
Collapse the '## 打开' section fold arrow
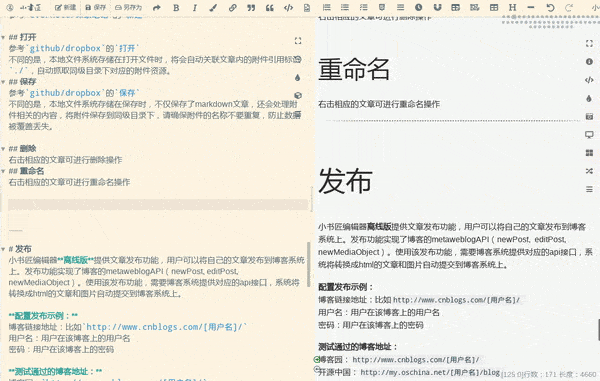(x=3, y=37)
